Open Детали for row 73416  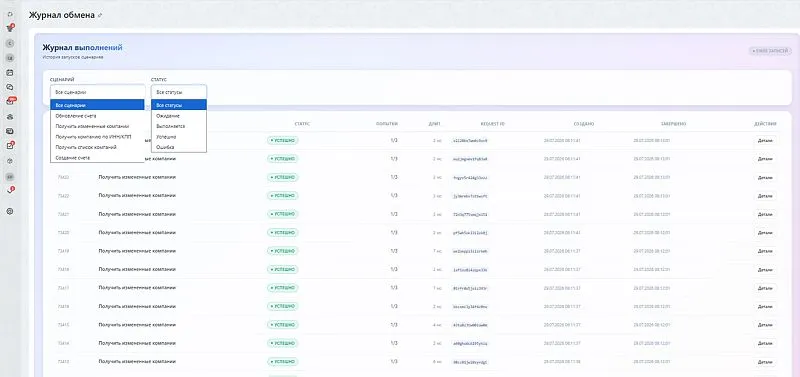click(x=765, y=307)
